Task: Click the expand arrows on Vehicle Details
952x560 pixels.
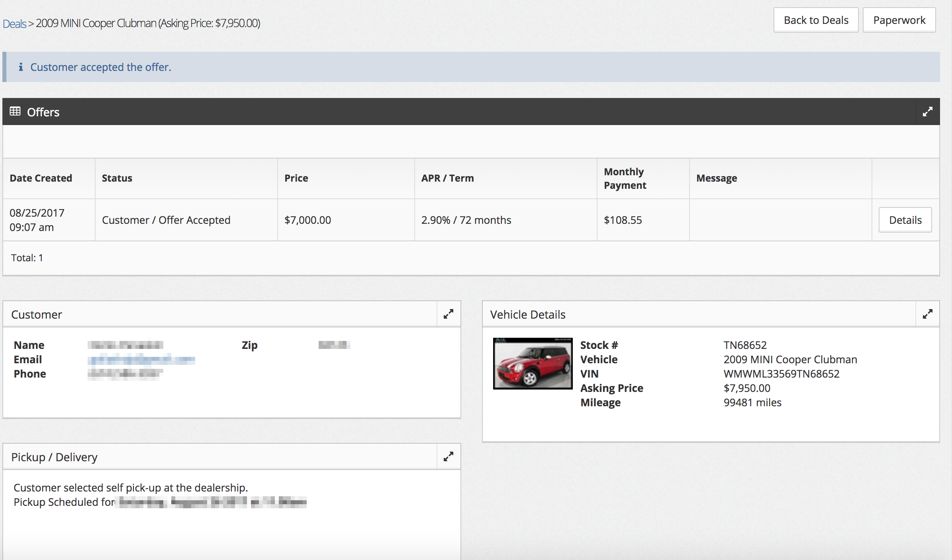Action: coord(928,314)
